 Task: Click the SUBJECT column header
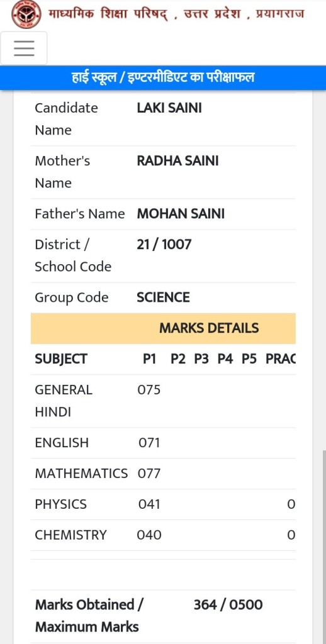[61, 359]
